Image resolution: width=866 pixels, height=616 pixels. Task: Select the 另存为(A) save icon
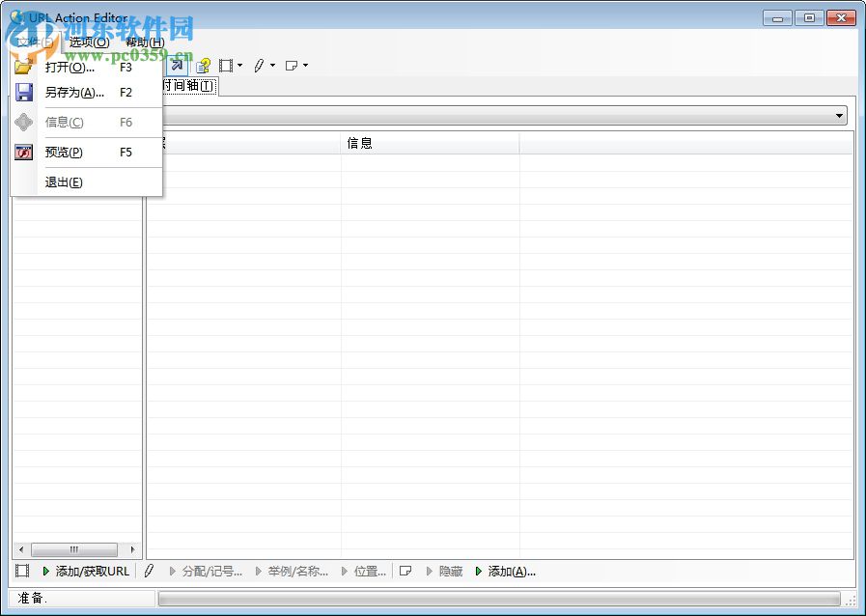[x=23, y=92]
